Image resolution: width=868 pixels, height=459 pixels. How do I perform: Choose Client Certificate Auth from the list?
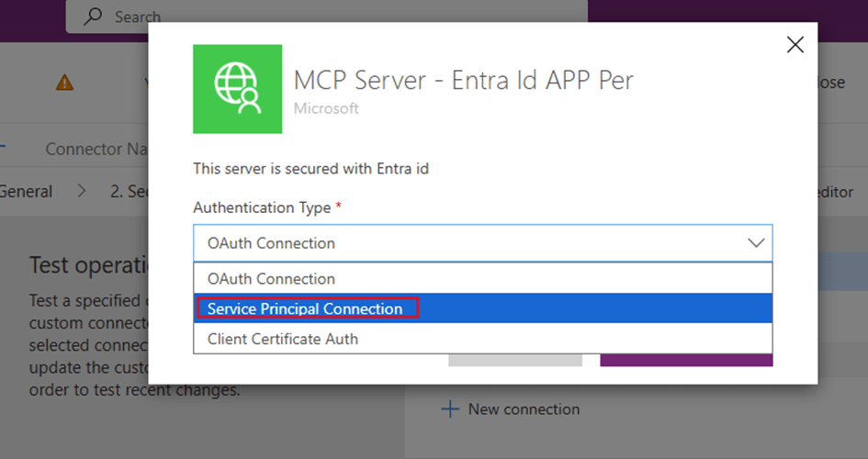point(282,339)
